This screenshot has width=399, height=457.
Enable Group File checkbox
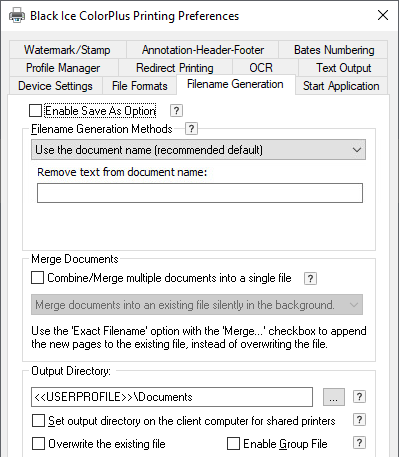(x=233, y=444)
